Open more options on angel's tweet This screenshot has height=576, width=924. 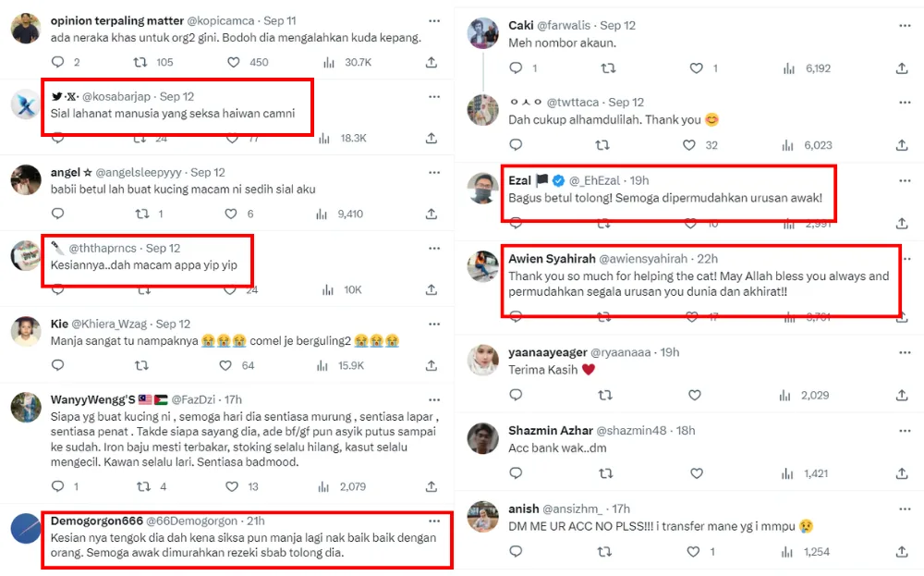(x=434, y=172)
